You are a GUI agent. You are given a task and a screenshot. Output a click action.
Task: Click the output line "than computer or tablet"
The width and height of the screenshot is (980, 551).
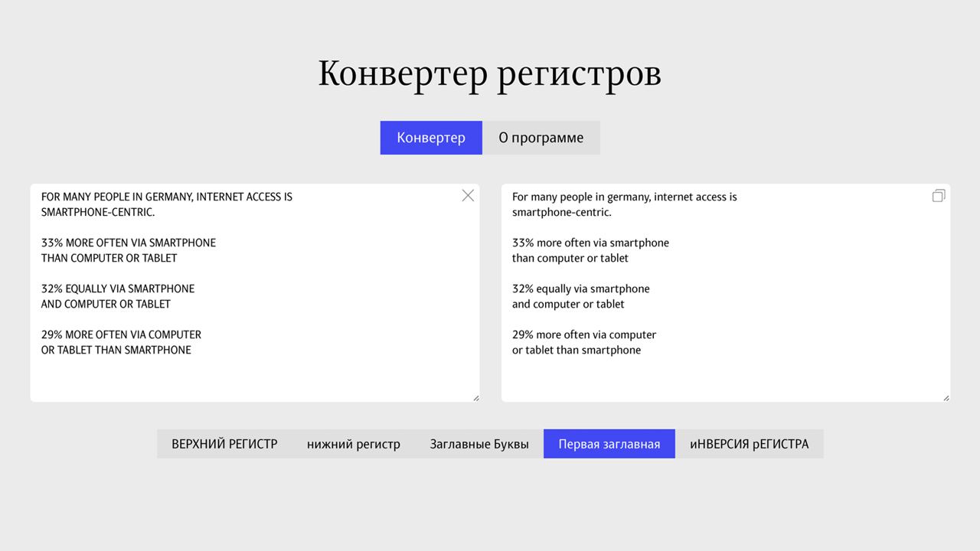(570, 258)
